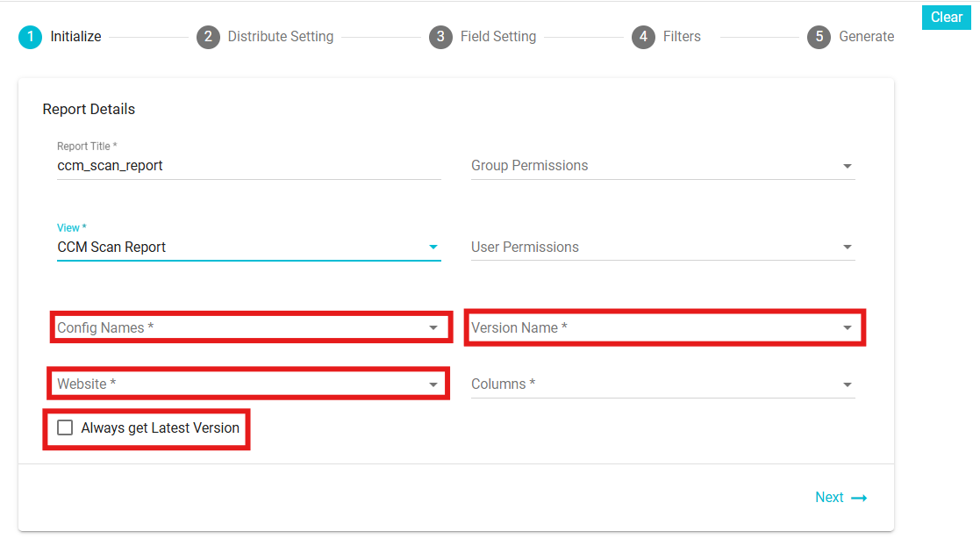Click the arrow icon beside Next

[859, 498]
